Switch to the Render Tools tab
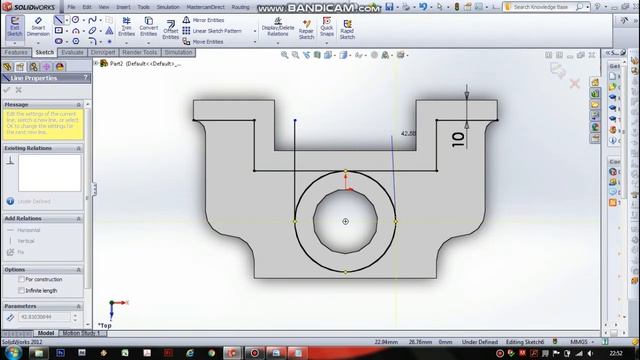 pos(140,52)
